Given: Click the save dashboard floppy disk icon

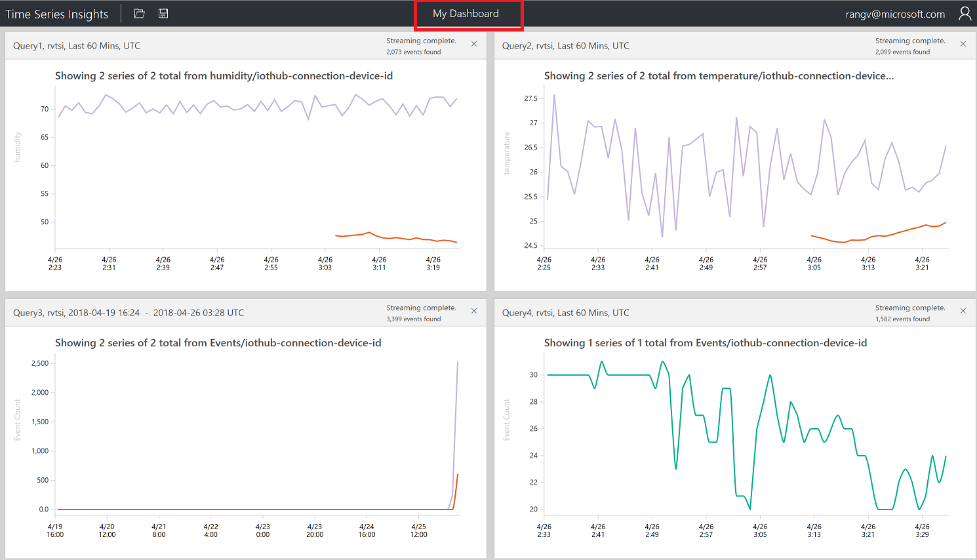Looking at the screenshot, I should click(x=163, y=13).
